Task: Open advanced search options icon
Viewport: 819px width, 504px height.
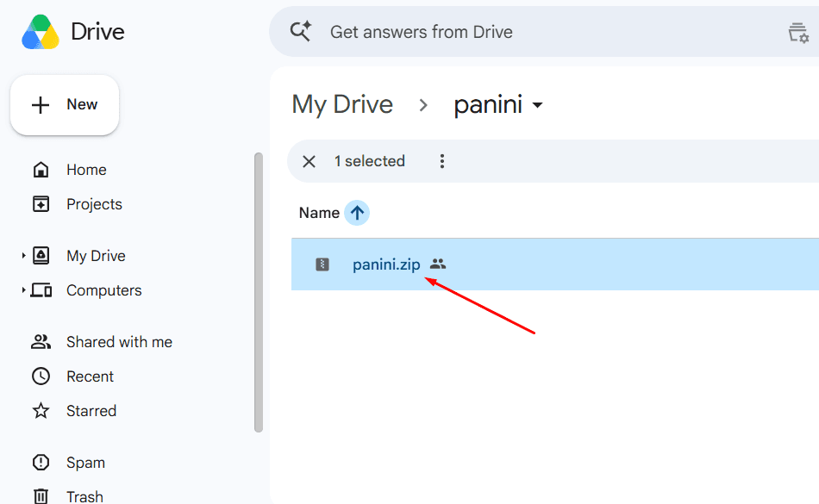Action: [798, 33]
